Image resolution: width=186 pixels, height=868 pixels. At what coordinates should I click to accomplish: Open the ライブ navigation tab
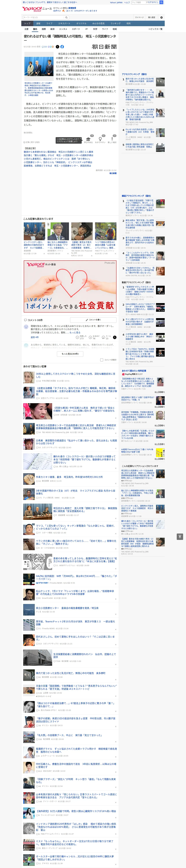[49, 24]
